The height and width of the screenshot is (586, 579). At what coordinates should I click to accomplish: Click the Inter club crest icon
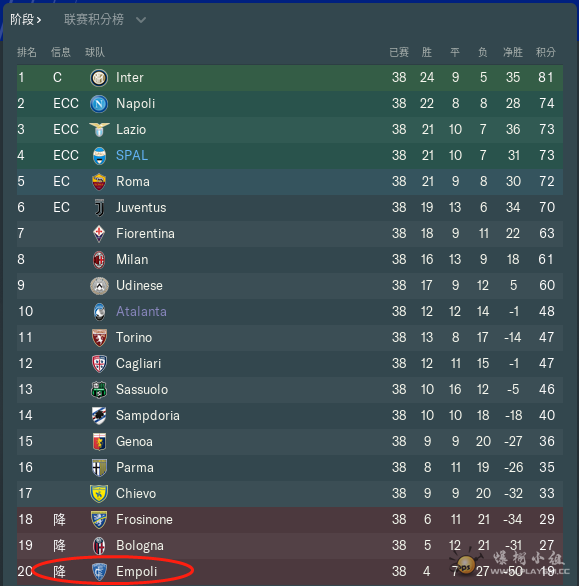point(99,78)
